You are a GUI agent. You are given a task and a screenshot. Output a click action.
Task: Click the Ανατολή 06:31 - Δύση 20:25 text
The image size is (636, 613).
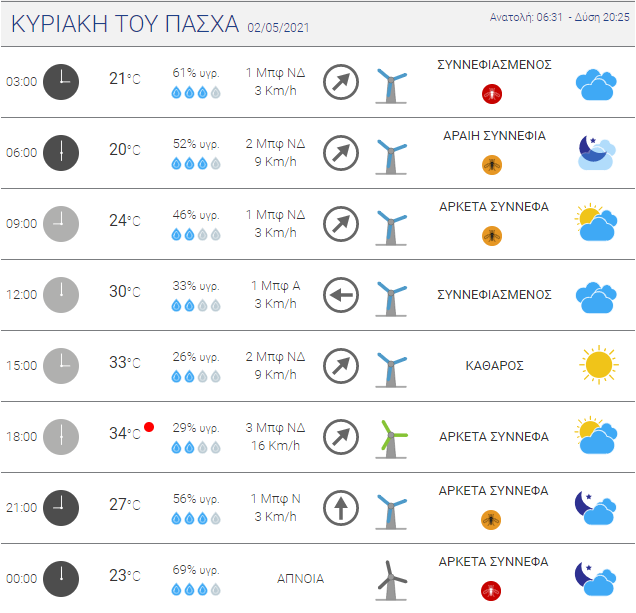[559, 17]
